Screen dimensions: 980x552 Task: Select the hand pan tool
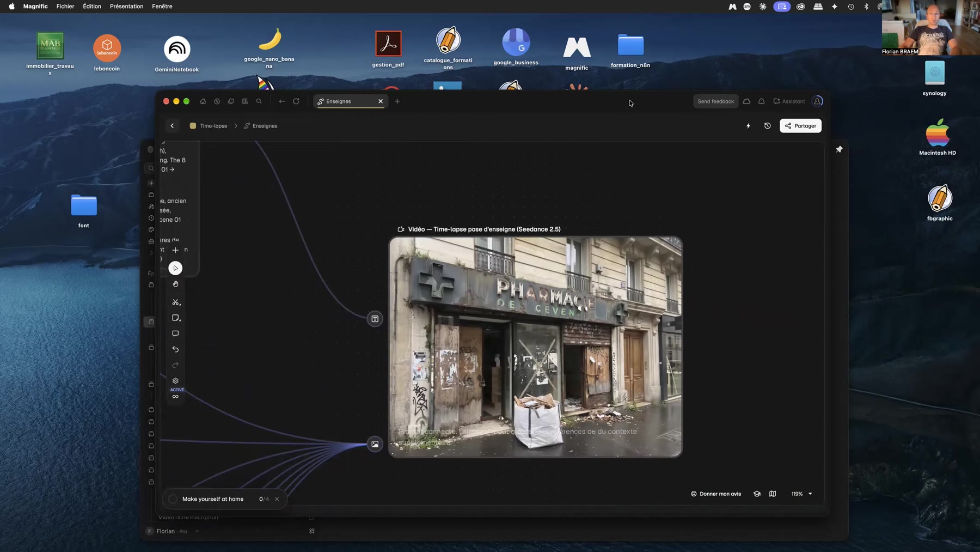click(x=175, y=284)
